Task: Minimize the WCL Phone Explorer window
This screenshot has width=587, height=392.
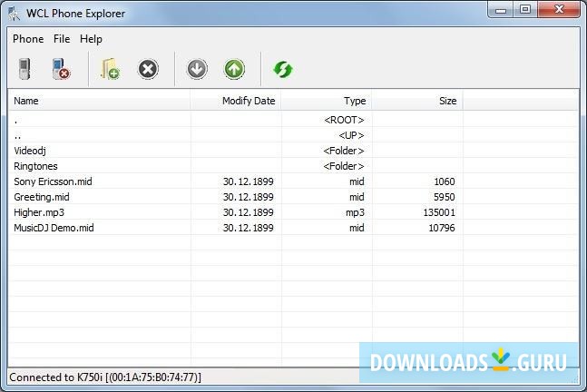Action: pyautogui.click(x=501, y=10)
